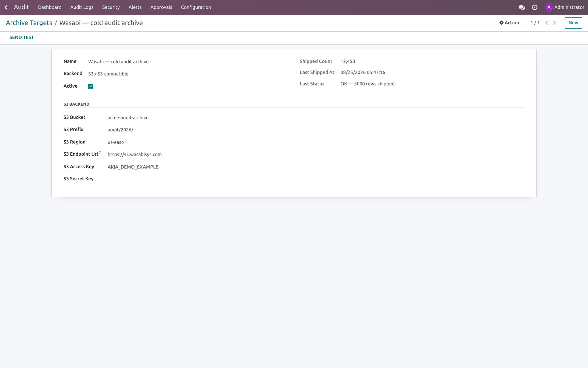The height and width of the screenshot is (368, 588).
Task: Click the 'OK — 5000 rows shipped' status
Action: coord(367,84)
